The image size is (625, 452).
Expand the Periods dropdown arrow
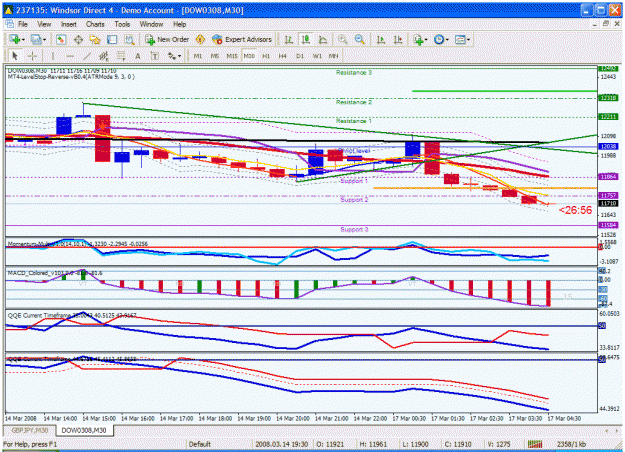pyautogui.click(x=447, y=39)
